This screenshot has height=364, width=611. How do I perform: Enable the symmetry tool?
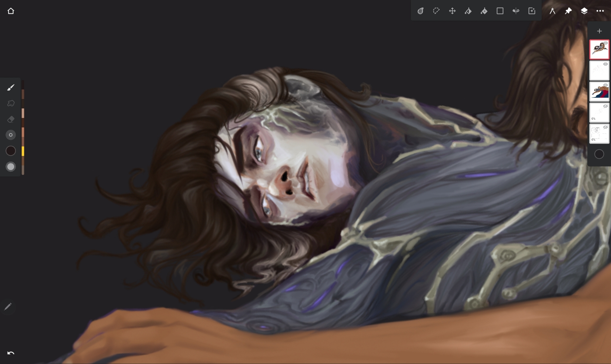[x=516, y=11]
